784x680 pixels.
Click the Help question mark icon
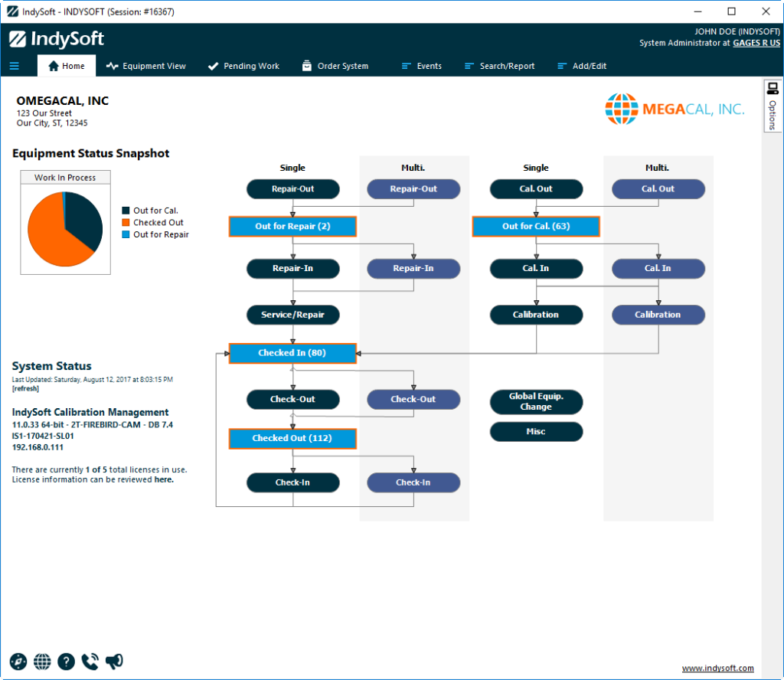(66, 661)
